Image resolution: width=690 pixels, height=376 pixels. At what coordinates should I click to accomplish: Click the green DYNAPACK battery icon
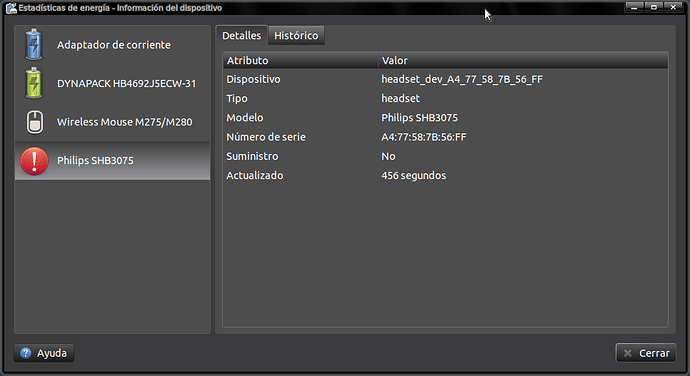click(34, 83)
